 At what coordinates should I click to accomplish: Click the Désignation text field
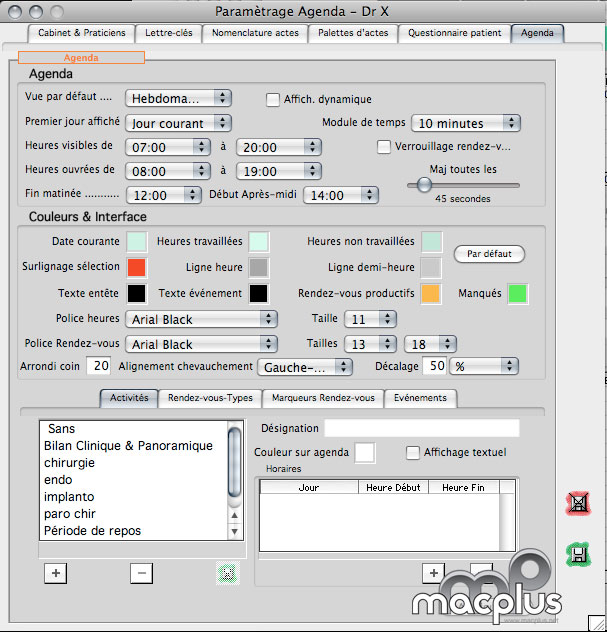422,428
